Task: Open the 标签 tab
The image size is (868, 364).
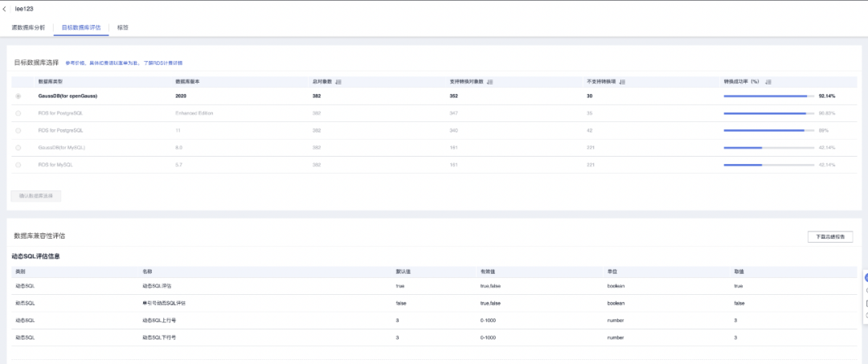Action: click(x=123, y=27)
